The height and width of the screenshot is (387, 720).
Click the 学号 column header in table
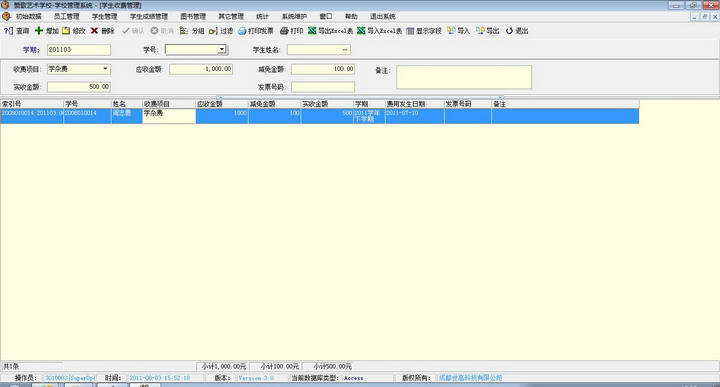(87, 104)
